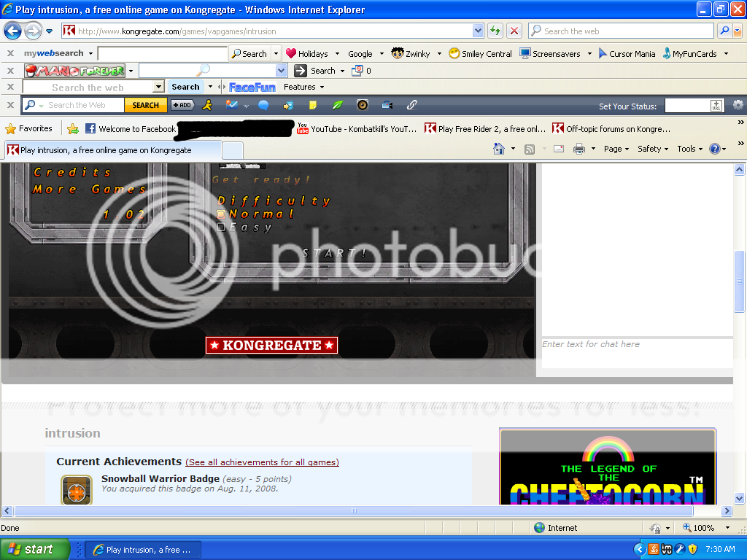Click the yellow sticky note toolbar icon
The width and height of the screenshot is (747, 560).
(x=313, y=105)
